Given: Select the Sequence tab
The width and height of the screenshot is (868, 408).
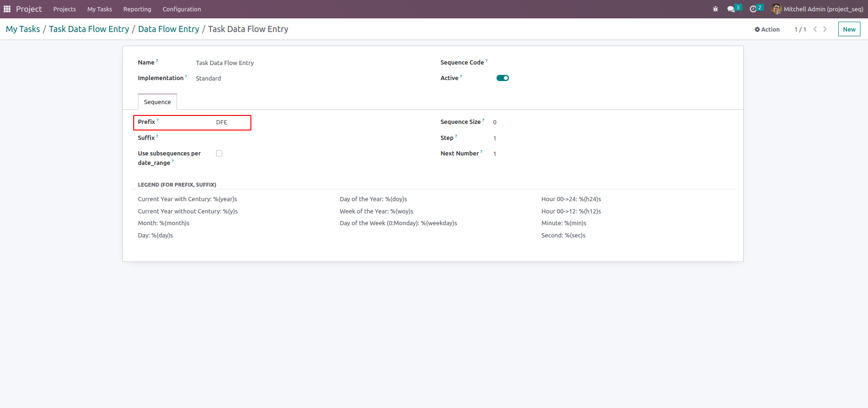Looking at the screenshot, I should coord(157,102).
